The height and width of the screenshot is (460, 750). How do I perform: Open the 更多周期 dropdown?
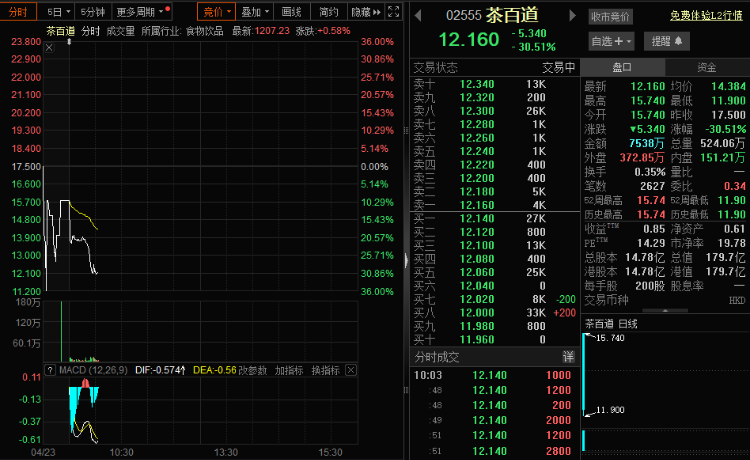coord(143,12)
